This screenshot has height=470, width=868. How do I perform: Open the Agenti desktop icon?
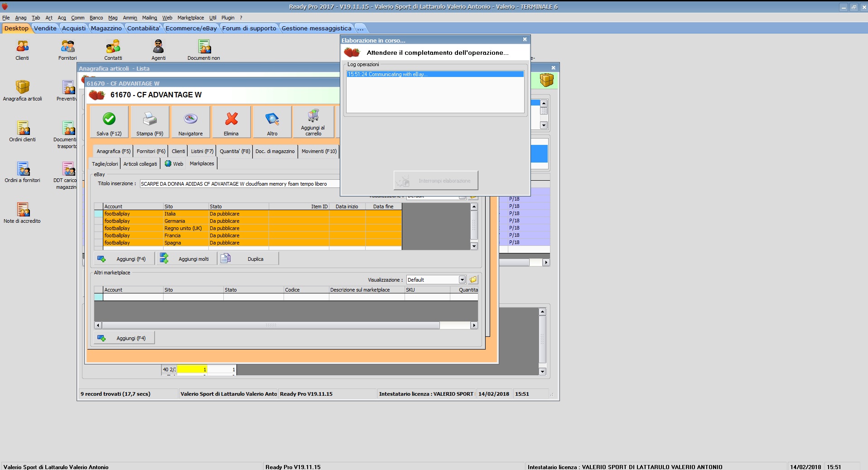point(158,50)
